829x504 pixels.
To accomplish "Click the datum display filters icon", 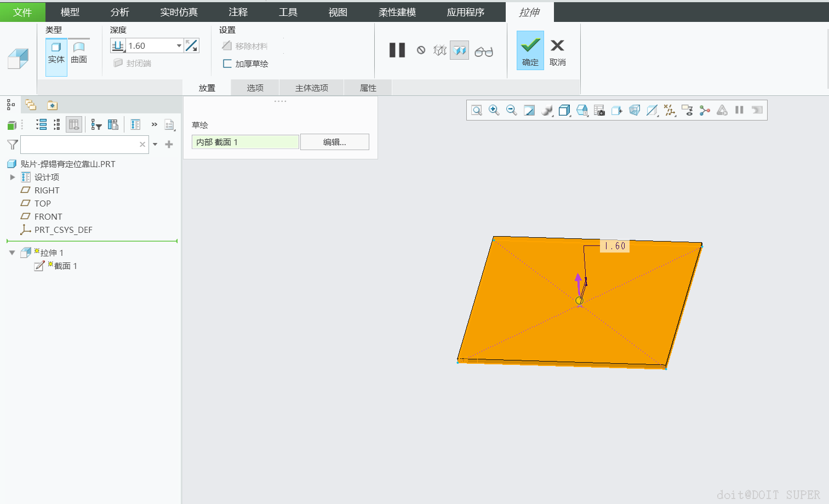I will point(670,111).
